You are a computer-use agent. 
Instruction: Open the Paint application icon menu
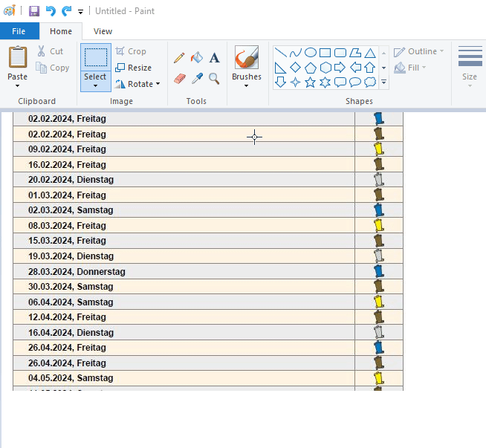pos(10,11)
